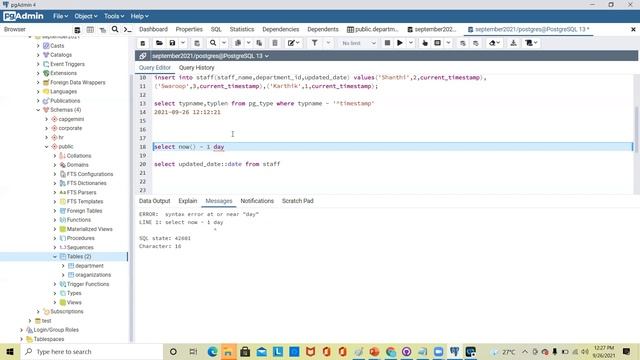
Task: Expand the Login/Group Roles node
Action: 22,330
